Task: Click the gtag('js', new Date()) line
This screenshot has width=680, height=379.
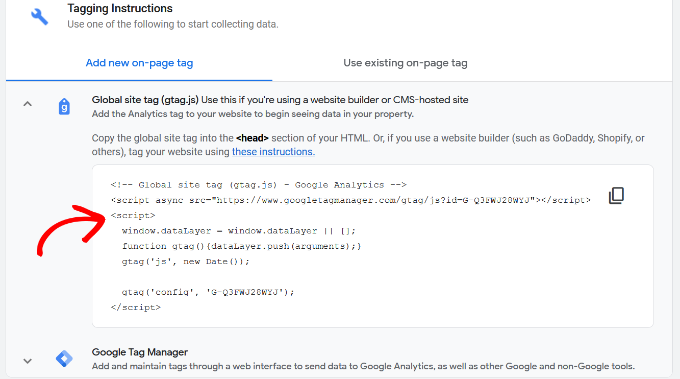Action: point(186,261)
